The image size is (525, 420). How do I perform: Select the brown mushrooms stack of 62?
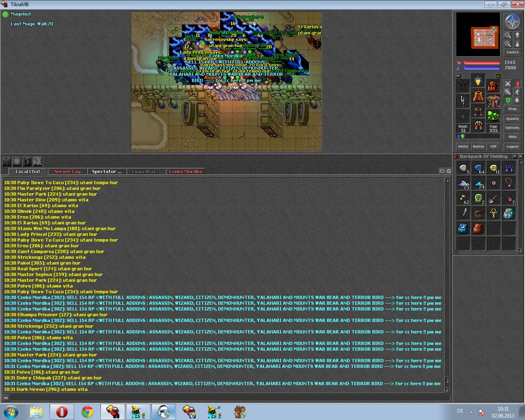(463, 199)
